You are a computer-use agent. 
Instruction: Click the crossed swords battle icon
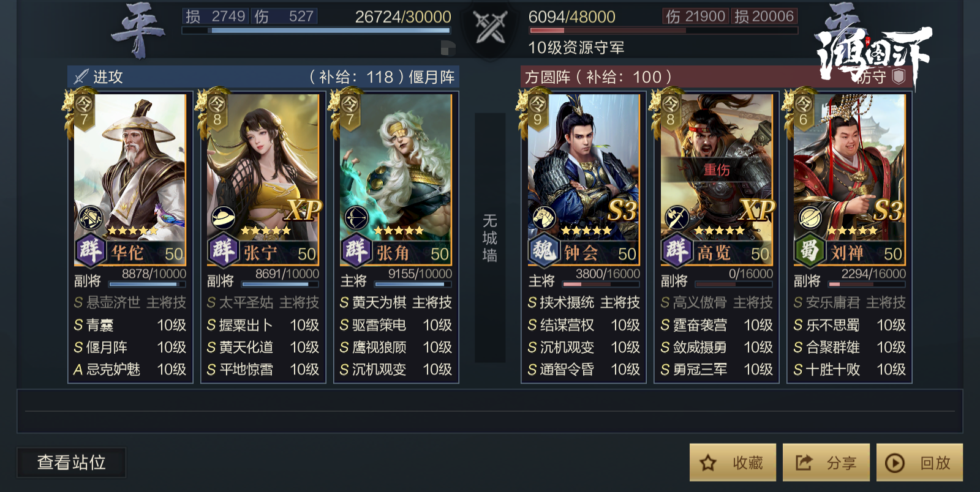491,27
